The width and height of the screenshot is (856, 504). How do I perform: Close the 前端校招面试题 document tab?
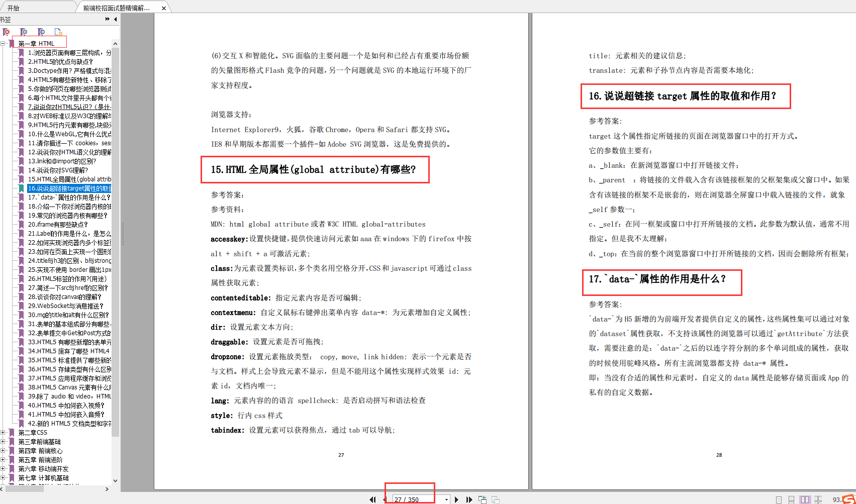click(x=164, y=8)
